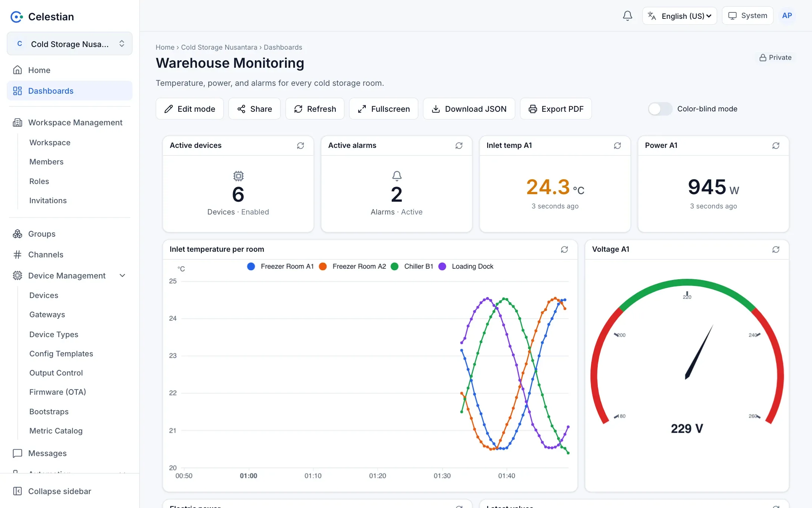Open Channels in the sidebar
Screen dimensions: 812x508
pos(70,255)
